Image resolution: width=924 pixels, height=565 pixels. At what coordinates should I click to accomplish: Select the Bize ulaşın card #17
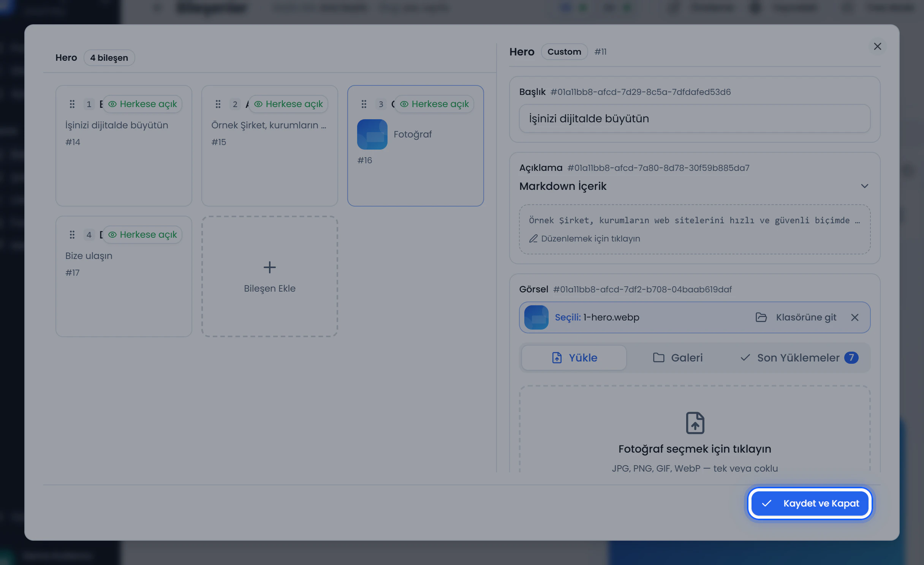124,276
